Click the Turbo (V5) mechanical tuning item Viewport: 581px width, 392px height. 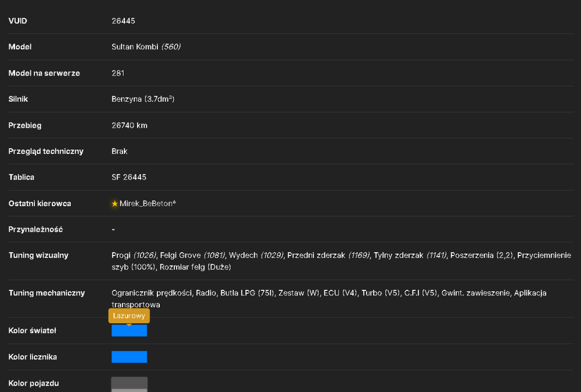(x=381, y=293)
